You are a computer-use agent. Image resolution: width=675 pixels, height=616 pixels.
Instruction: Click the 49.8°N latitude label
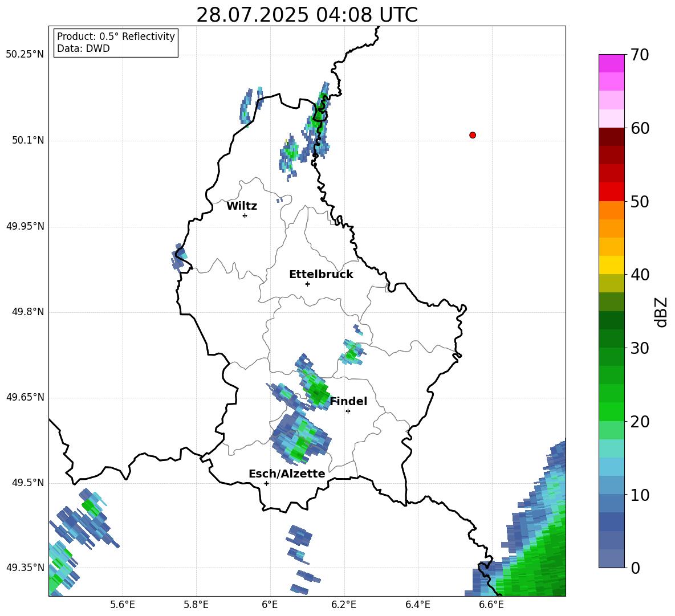coord(29,312)
